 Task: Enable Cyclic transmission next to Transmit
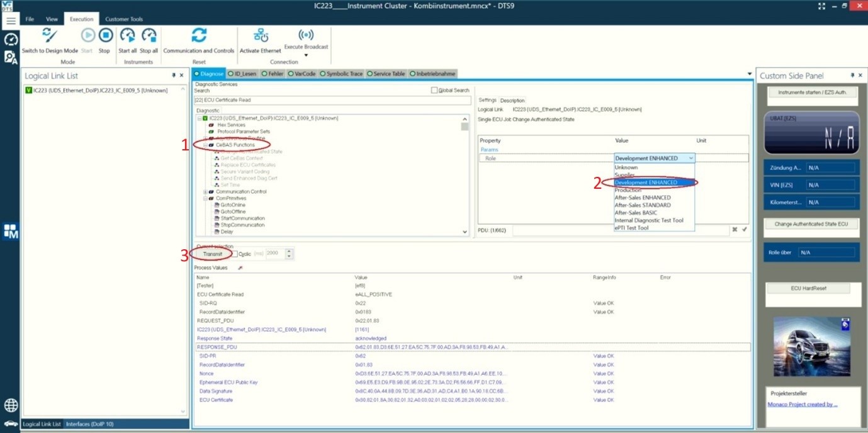point(234,253)
